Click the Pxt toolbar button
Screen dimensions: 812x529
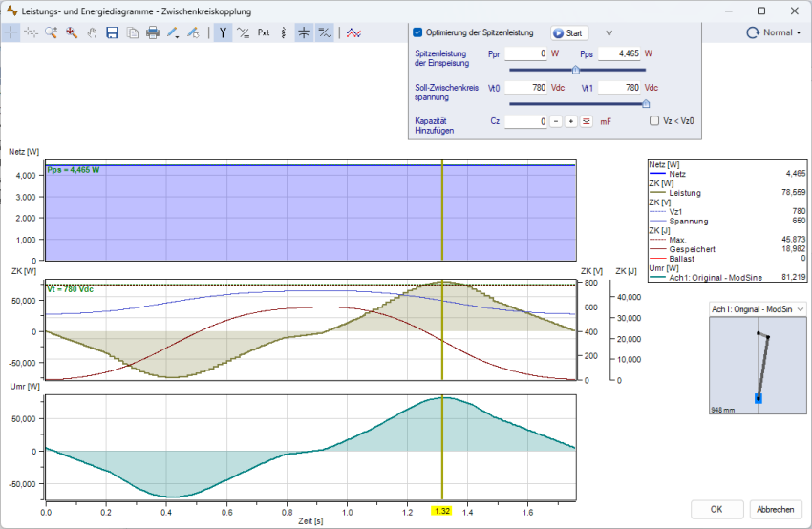coord(264,32)
